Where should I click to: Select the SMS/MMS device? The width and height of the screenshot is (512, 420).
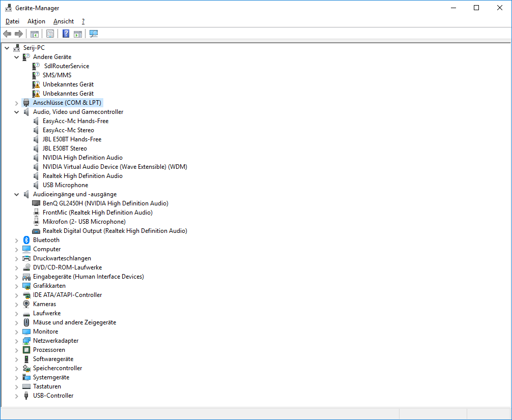[57, 75]
